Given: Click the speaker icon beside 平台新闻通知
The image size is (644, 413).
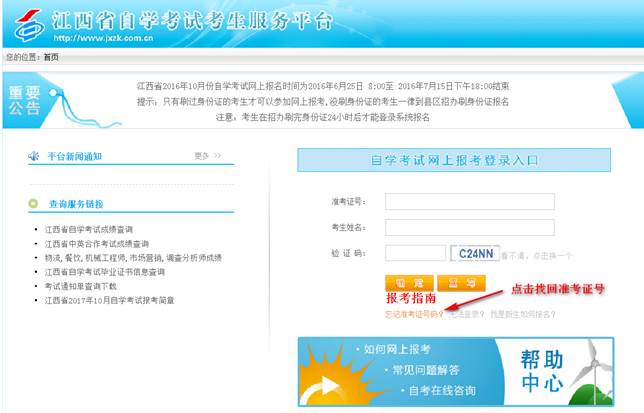Looking at the screenshot, I should pos(34,156).
